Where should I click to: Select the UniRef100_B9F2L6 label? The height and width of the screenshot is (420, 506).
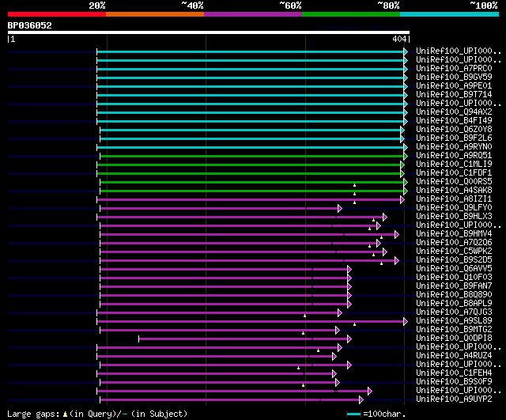click(454, 138)
